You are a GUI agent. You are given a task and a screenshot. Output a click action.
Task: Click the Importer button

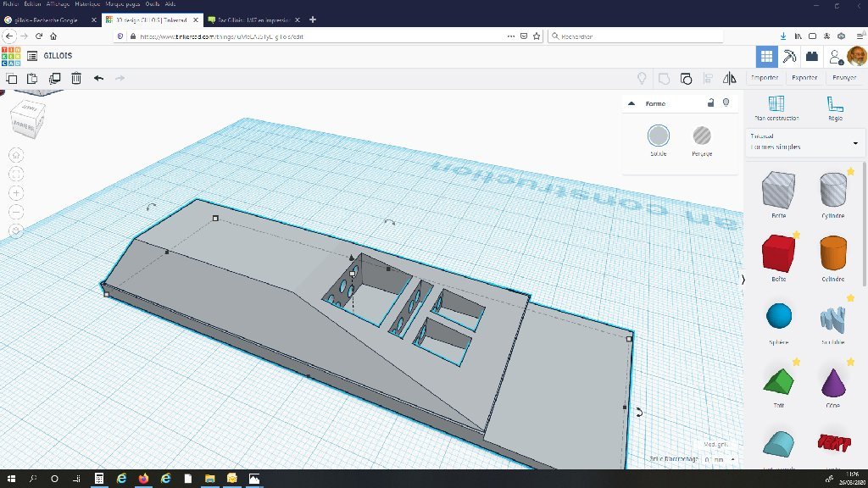765,77
